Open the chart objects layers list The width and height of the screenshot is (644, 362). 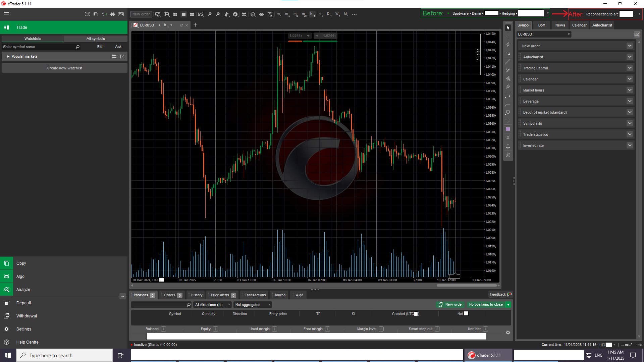point(253,14)
